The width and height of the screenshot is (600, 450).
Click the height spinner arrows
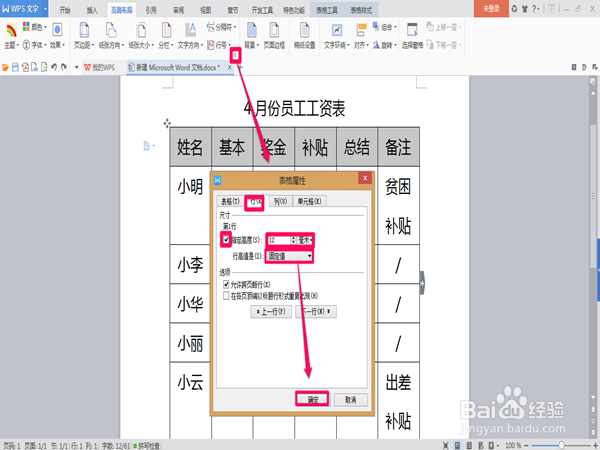[293, 240]
